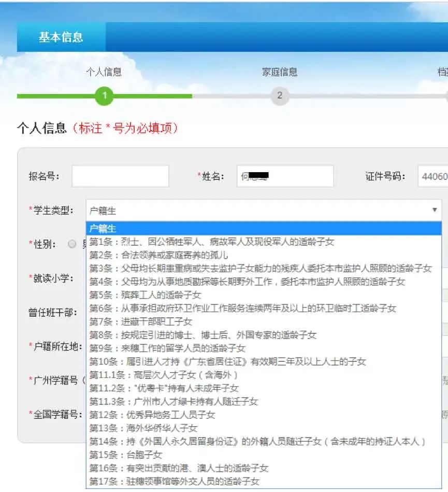The height and width of the screenshot is (492, 448).
Task: Click the 个人信息 step label
Action: 104,72
